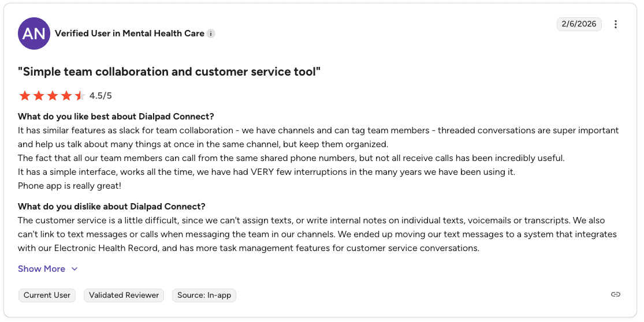The image size is (644, 322).
Task: Click the third orange rating star
Action: tap(53, 96)
